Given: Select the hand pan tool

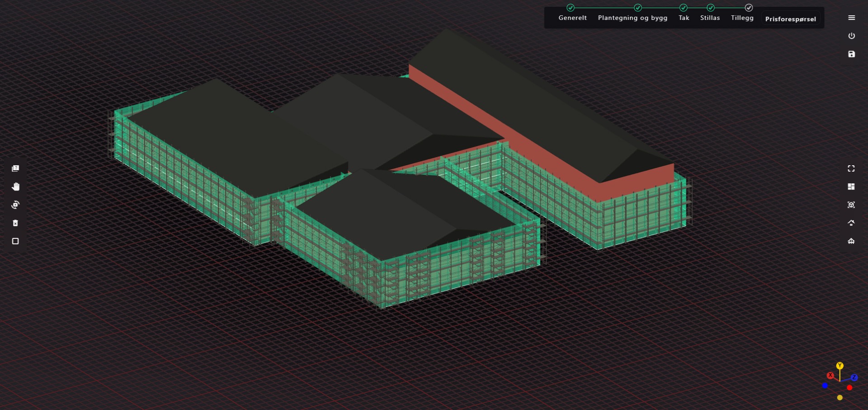Looking at the screenshot, I should 15,186.
